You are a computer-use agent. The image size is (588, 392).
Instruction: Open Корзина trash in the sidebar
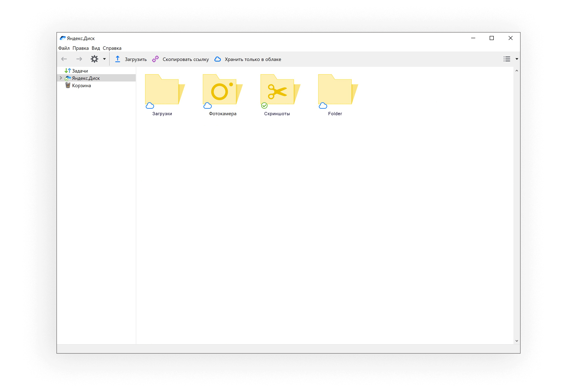point(81,86)
